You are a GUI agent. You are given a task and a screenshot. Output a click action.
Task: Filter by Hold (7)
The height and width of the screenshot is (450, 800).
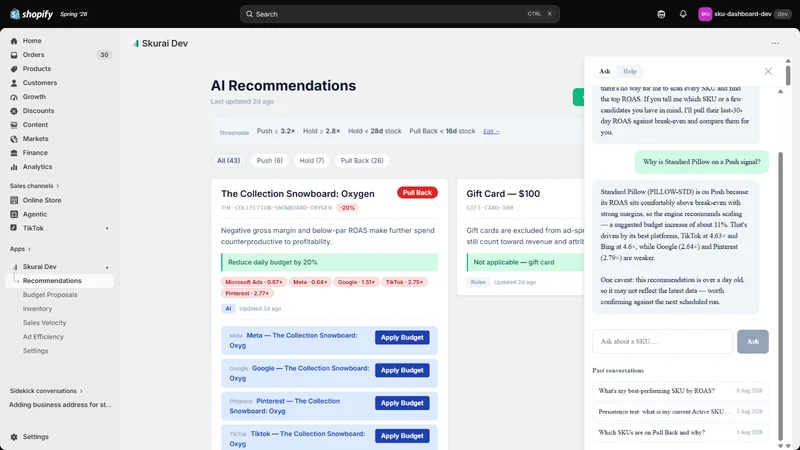pyautogui.click(x=312, y=161)
